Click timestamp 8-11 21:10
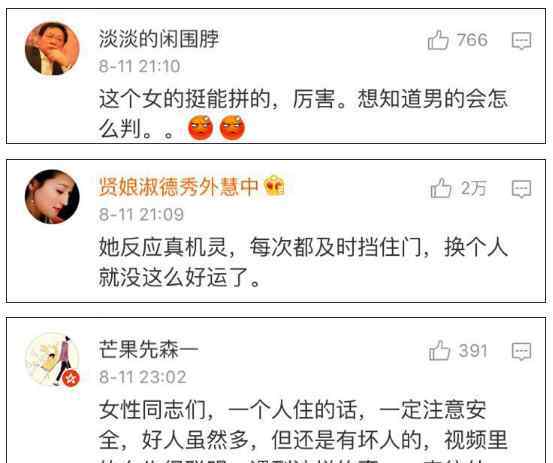This screenshot has width=553, height=463. [140, 66]
